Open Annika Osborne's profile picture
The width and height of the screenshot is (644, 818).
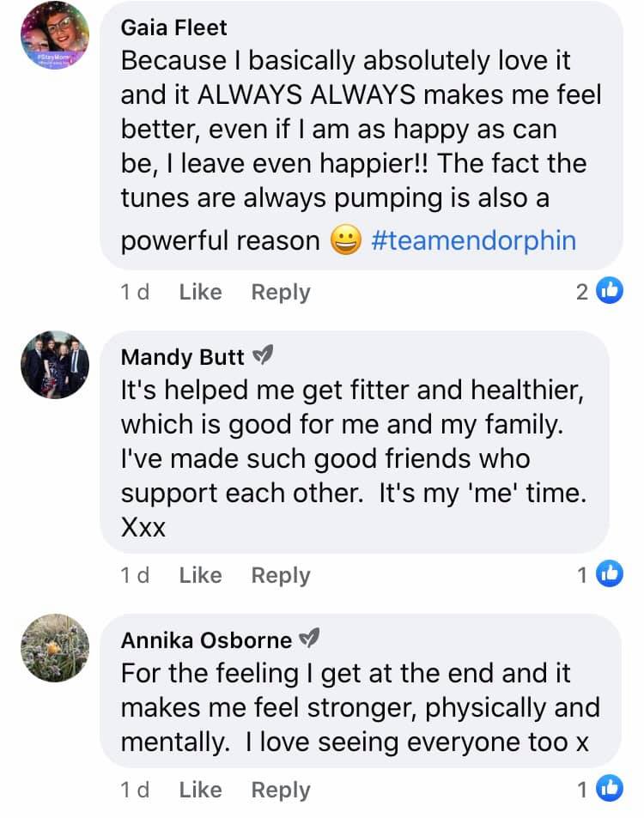(x=55, y=648)
